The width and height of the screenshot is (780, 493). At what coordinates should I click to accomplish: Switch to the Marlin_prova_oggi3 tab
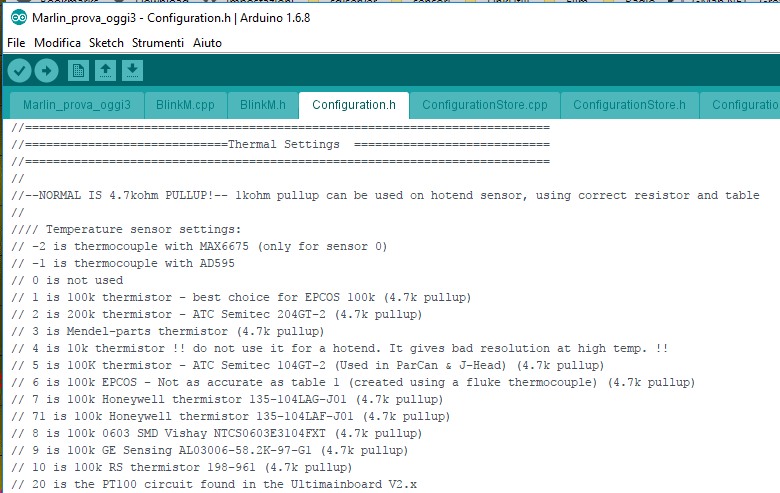(x=77, y=105)
